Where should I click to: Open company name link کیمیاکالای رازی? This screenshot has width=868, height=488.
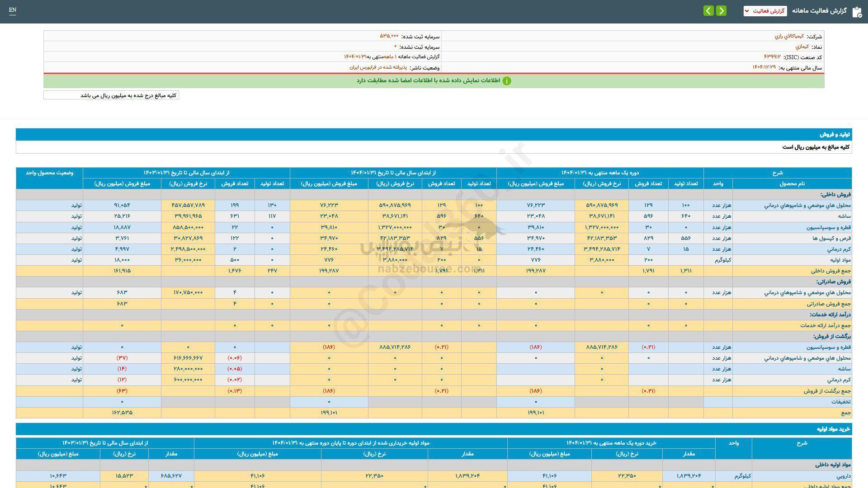click(x=789, y=36)
